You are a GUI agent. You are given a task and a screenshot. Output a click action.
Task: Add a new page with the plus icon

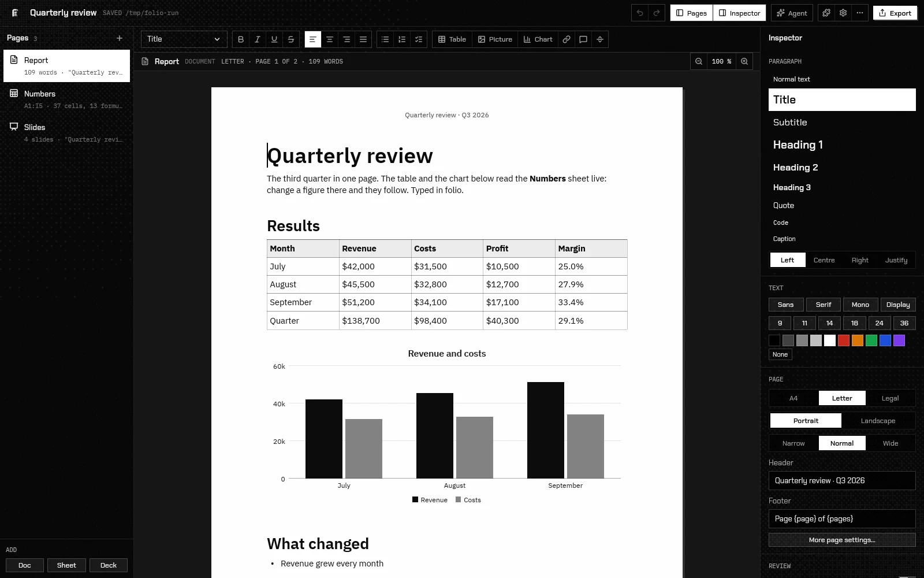pyautogui.click(x=120, y=38)
